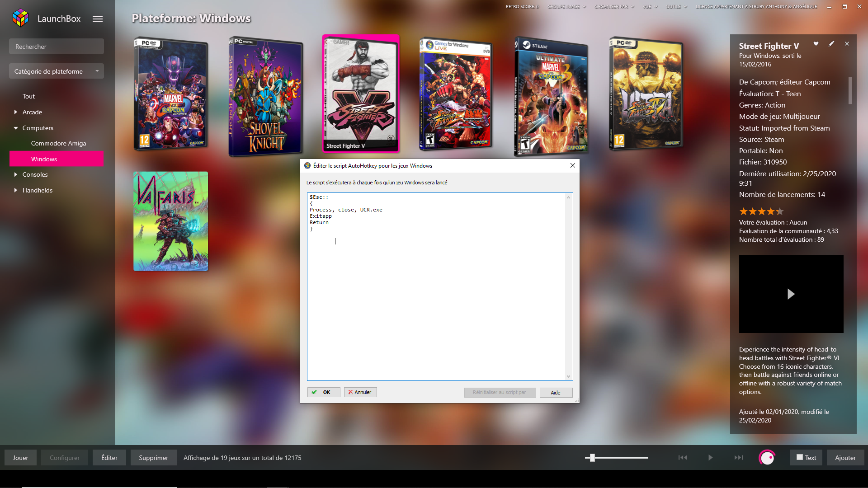Close the AutoHotkey script dialog
The image size is (868, 488).
point(573,165)
